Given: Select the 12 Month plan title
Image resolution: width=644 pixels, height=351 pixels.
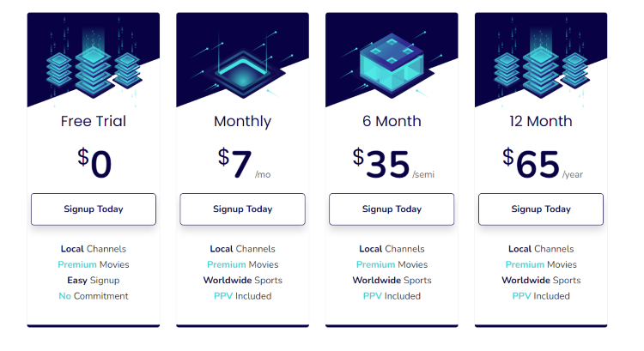Looking at the screenshot, I should point(541,121).
